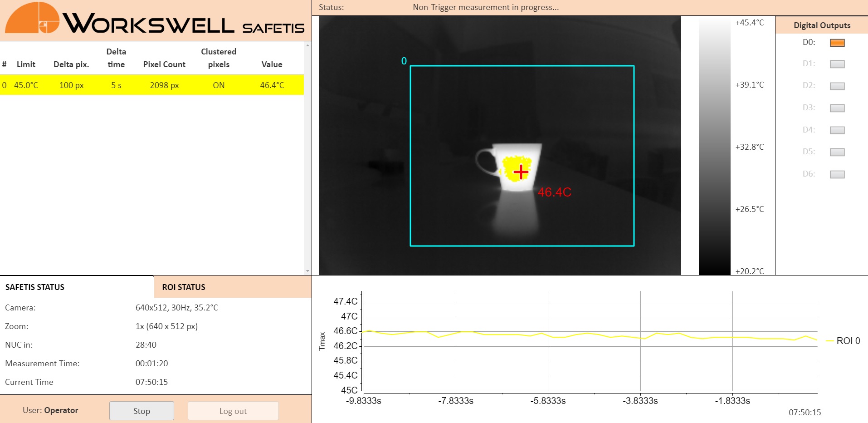The width and height of the screenshot is (868, 423).
Task: Click the status message Non-Trigger measurement in progress
Action: tap(486, 7)
